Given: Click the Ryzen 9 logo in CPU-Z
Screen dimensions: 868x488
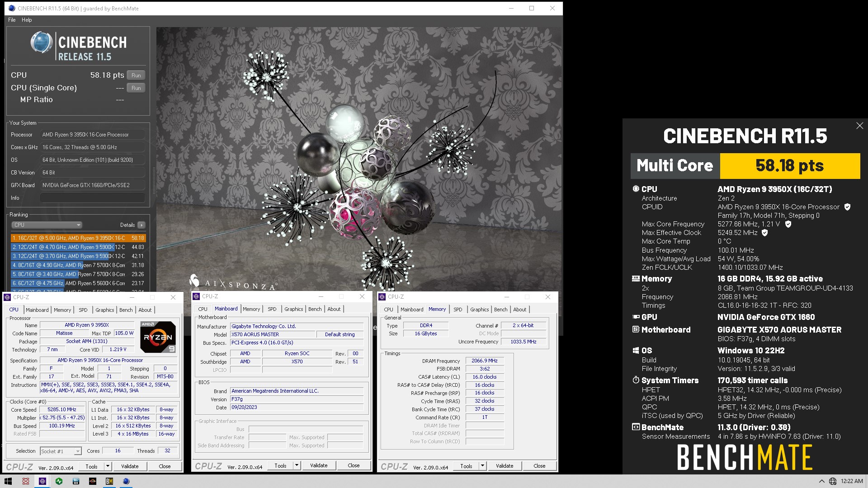Looking at the screenshot, I should 158,337.
